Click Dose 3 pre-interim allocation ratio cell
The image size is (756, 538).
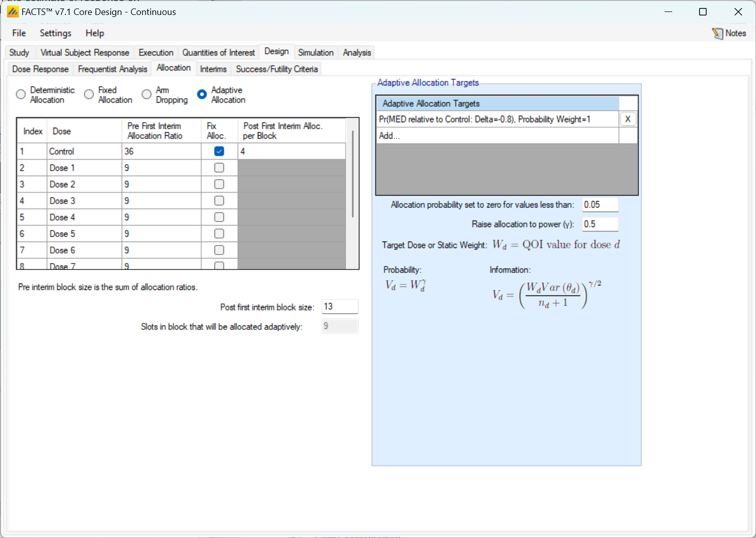[161, 201]
